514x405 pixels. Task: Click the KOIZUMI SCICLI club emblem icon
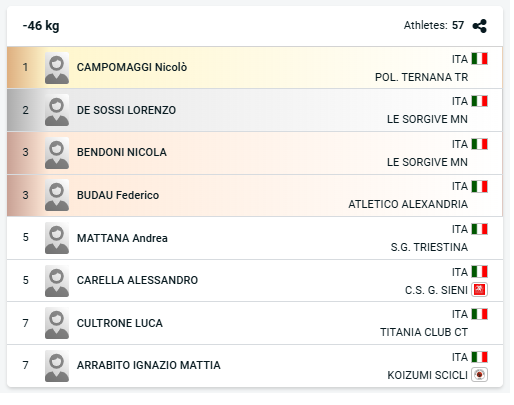click(479, 375)
